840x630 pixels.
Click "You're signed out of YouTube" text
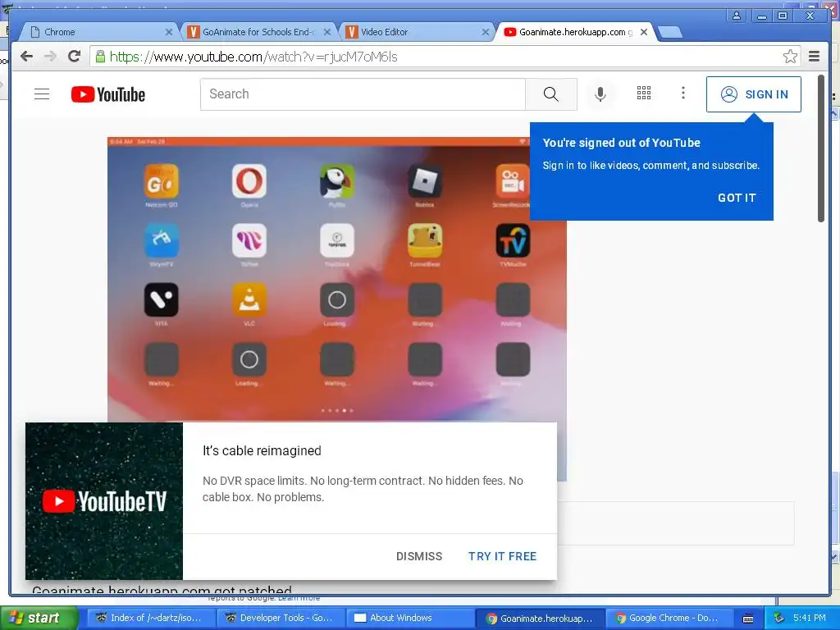[622, 143]
